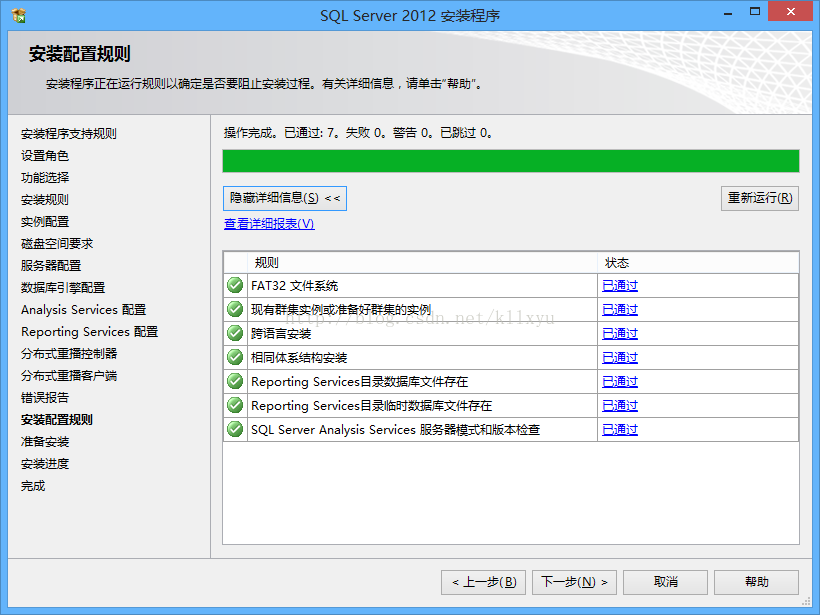Viewport: 820px width, 615px height.
Task: Click Reporting Services目录数据库文件存在 rule text
Action: coord(360,381)
